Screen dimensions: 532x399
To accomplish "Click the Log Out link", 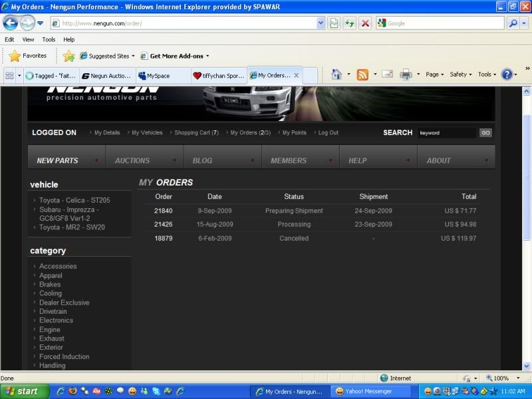I will pyautogui.click(x=328, y=132).
